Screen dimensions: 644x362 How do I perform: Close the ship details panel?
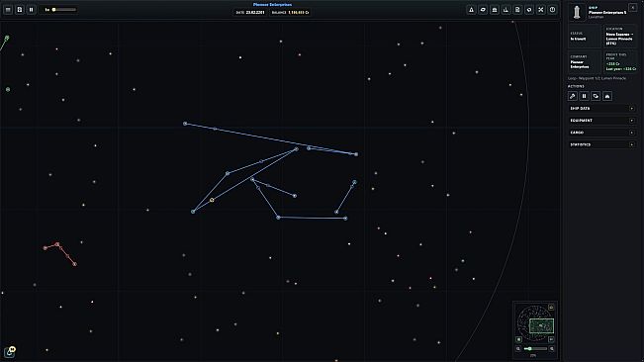click(632, 7)
